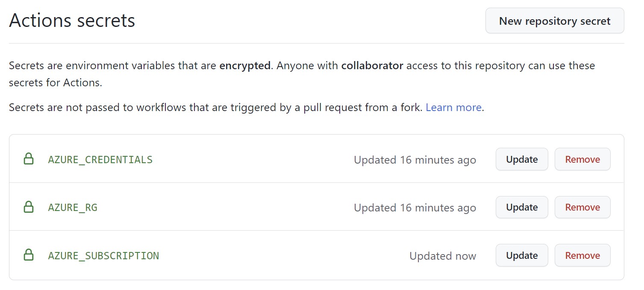Open the New repository secret form
644x290 pixels.
click(554, 21)
